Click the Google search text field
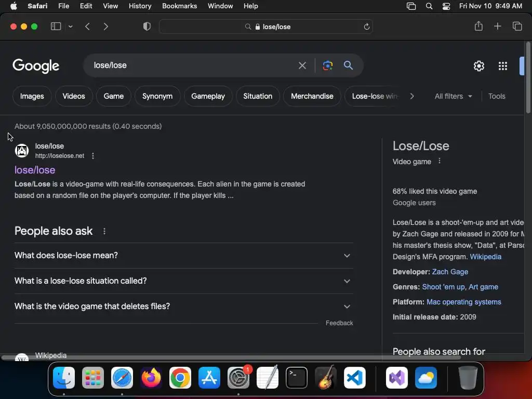The height and width of the screenshot is (399, 532). 193,65
